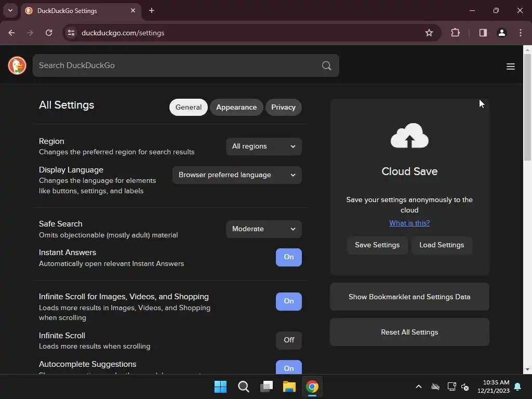This screenshot has width=532, height=399.
Task: Click the Load Settings button
Action: (442, 245)
